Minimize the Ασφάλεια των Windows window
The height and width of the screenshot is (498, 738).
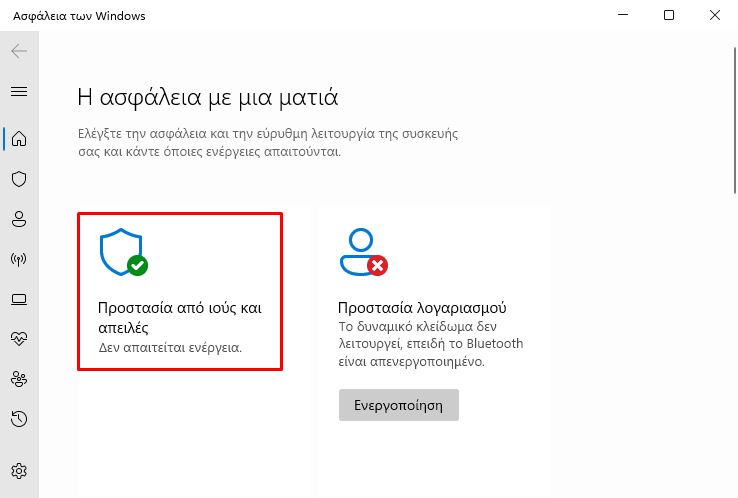623,15
